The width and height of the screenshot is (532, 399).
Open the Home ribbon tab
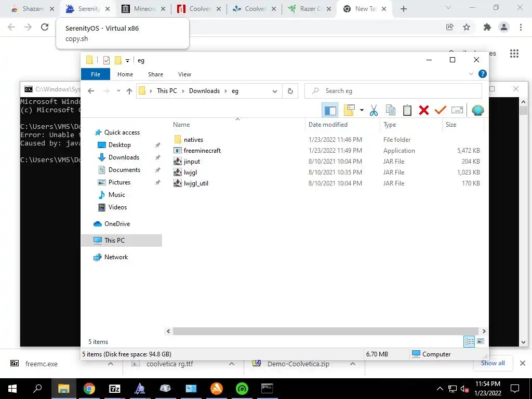(125, 74)
